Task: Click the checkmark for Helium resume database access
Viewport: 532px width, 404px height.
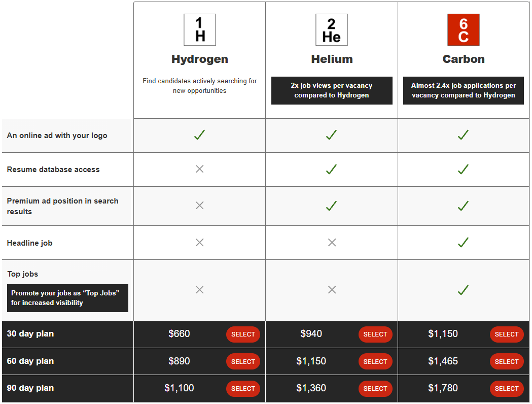Action: [x=331, y=169]
